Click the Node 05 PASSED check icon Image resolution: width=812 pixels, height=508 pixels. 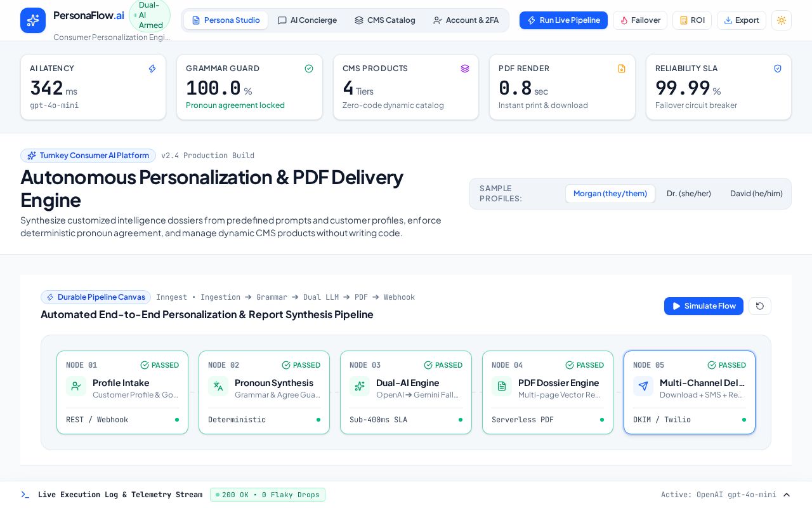click(712, 365)
